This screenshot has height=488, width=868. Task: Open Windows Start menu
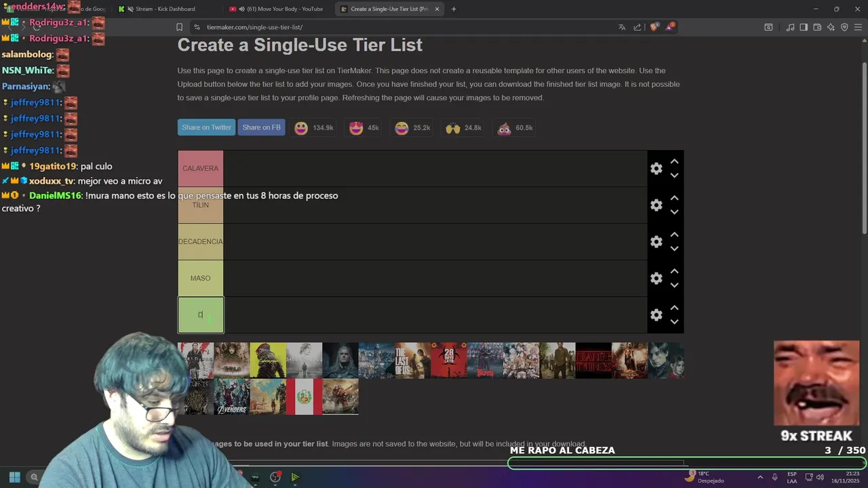pos(14,477)
